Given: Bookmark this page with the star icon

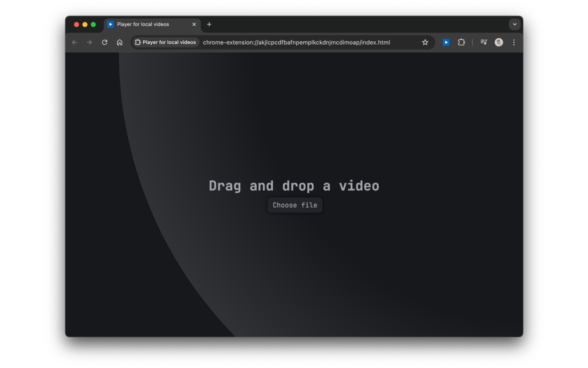Looking at the screenshot, I should 425,42.
